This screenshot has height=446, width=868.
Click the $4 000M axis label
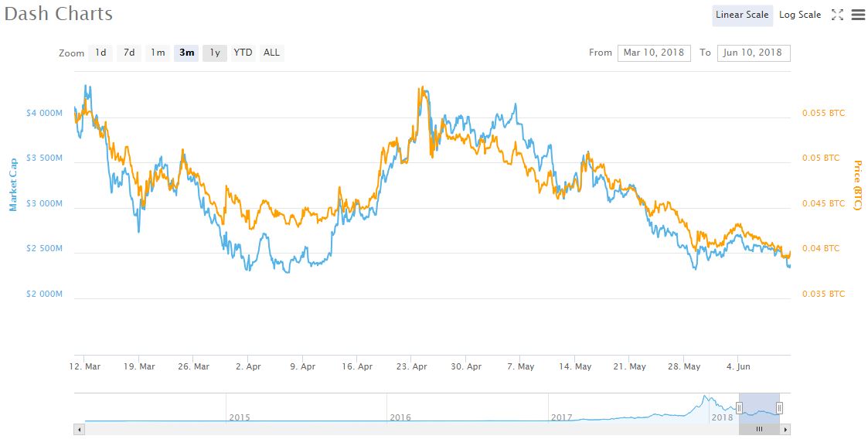point(44,113)
